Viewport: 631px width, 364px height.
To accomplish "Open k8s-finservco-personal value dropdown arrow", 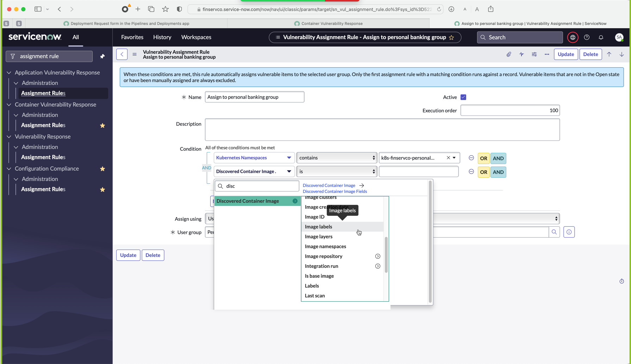I will [454, 158].
